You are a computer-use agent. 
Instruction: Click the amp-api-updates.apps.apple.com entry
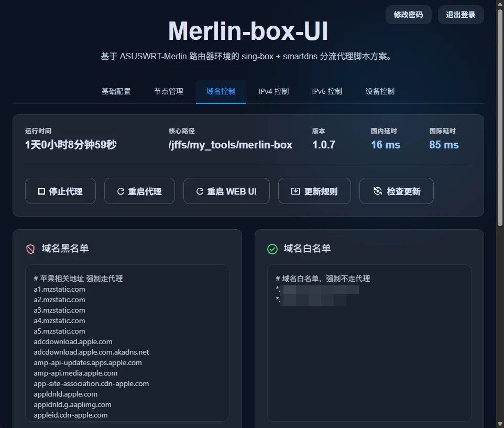pyautogui.click(x=87, y=362)
